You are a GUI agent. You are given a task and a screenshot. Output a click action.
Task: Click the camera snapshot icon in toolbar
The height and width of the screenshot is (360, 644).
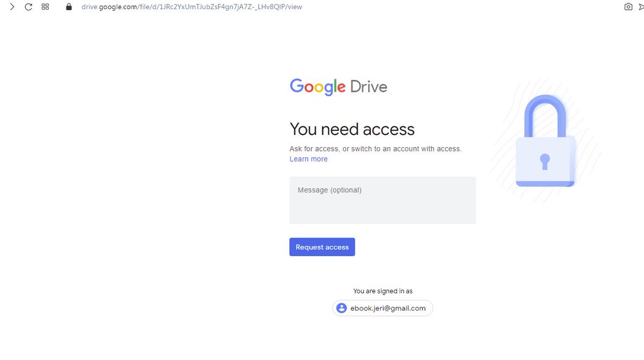[628, 7]
